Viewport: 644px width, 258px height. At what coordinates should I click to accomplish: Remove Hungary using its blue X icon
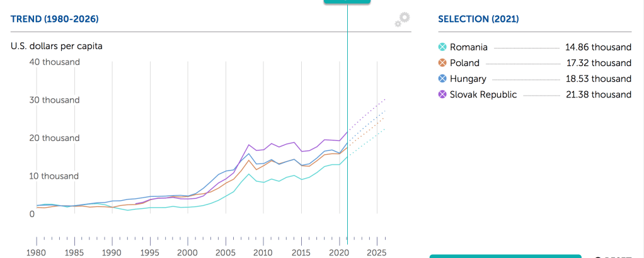[x=442, y=79]
